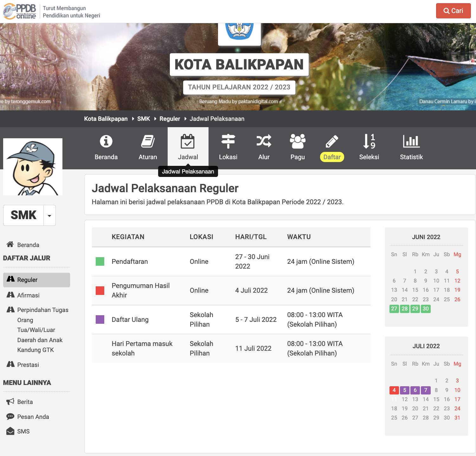Click Kota Balikpapan breadcrumb link
The width and height of the screenshot is (476, 456).
tap(106, 119)
